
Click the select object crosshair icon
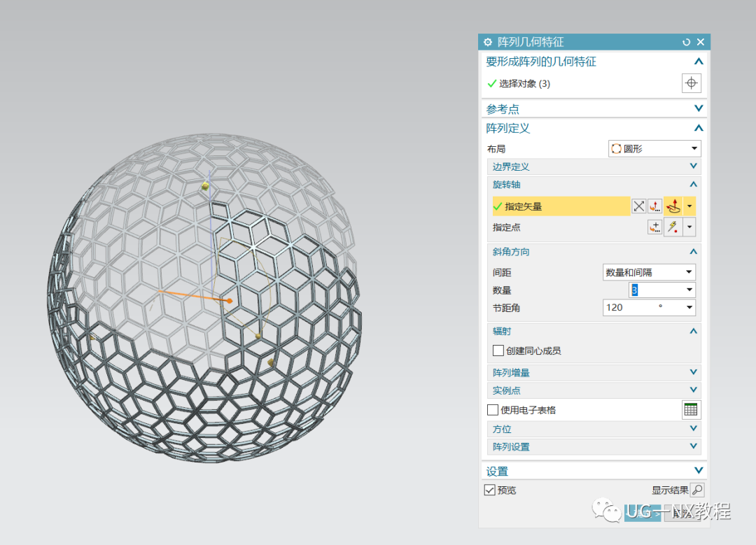[691, 83]
